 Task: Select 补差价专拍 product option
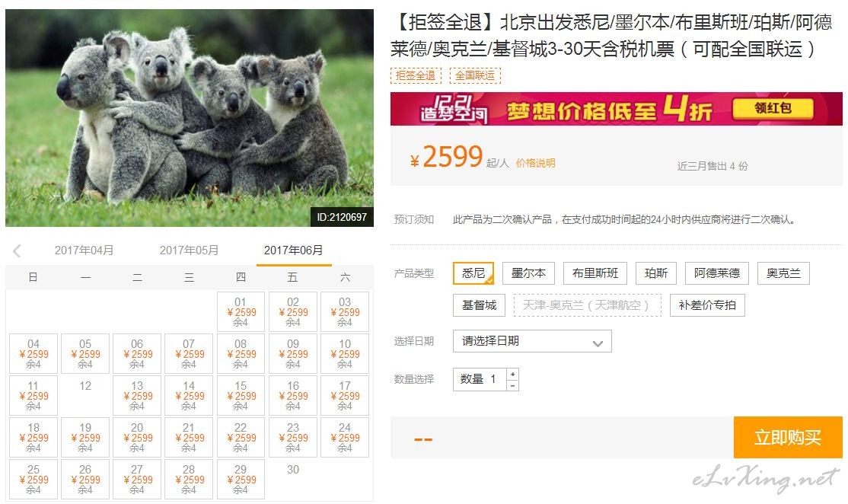(x=707, y=305)
